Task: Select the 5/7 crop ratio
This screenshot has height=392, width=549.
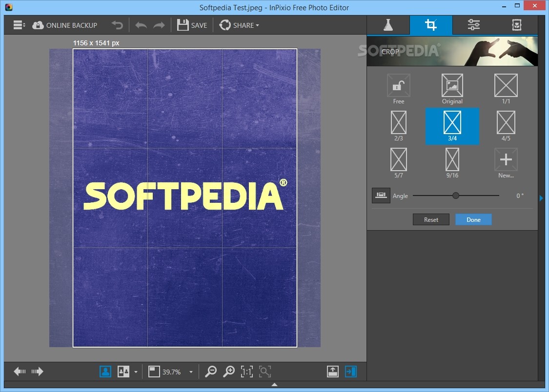Action: point(398,163)
